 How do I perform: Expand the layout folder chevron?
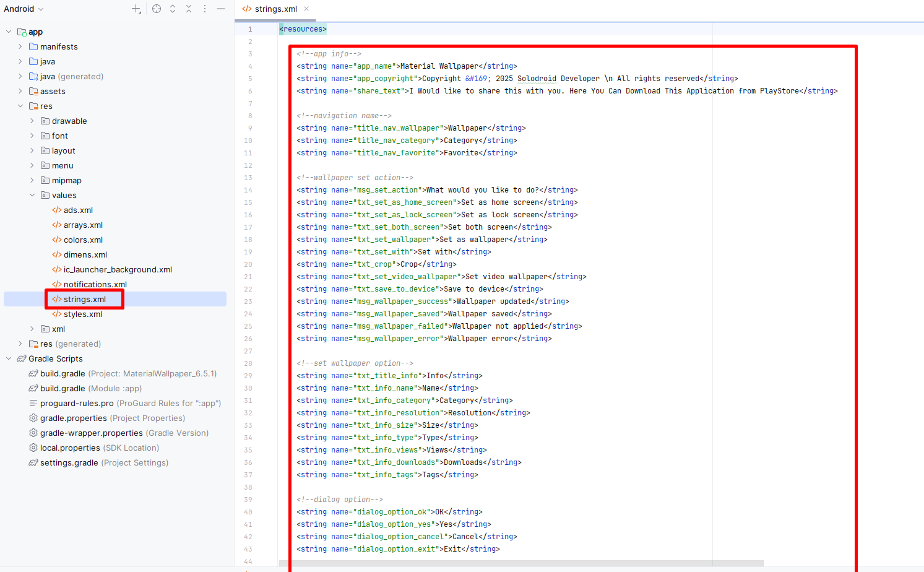32,150
